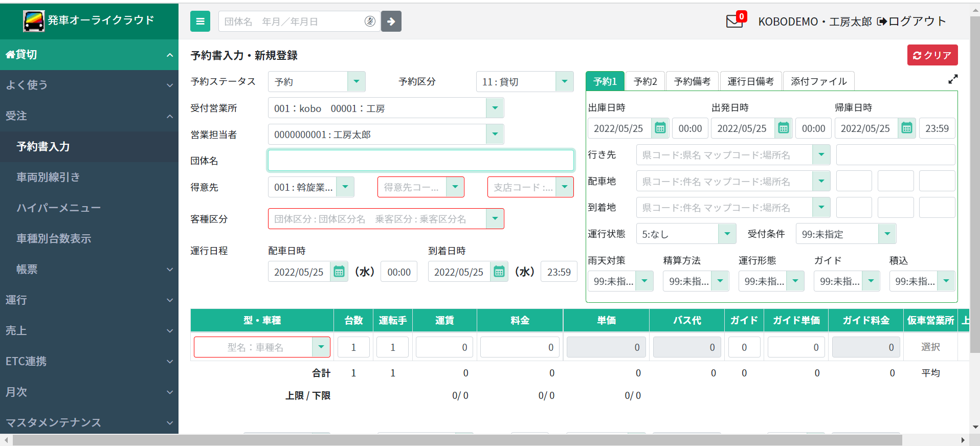Click 選択 in 仮車営業所 column
The image size is (980, 446).
tap(930, 347)
